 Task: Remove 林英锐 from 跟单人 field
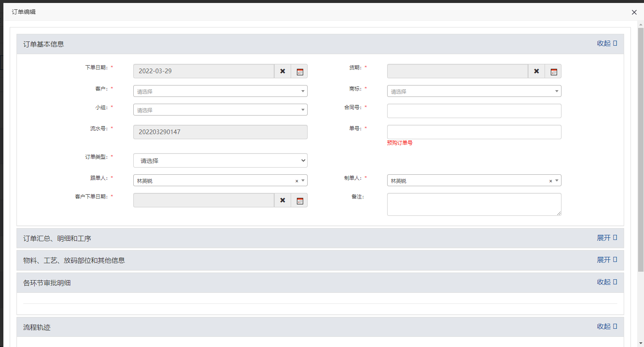297,181
